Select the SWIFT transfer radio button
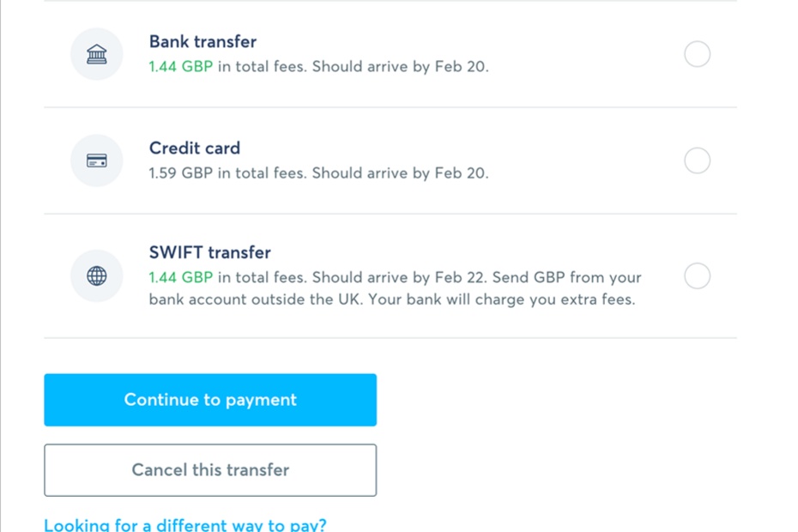The width and height of the screenshot is (798, 532). 698,276
